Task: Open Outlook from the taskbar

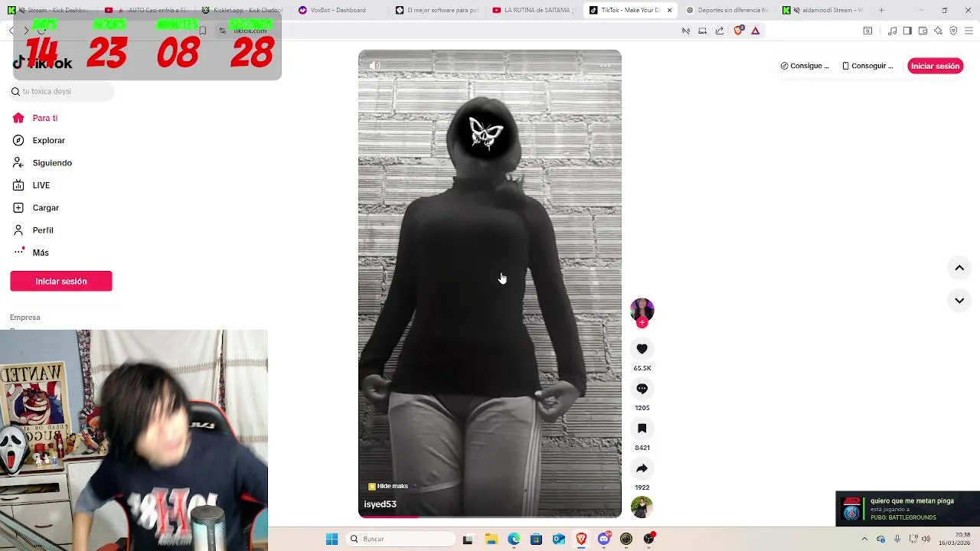Action: [x=559, y=539]
